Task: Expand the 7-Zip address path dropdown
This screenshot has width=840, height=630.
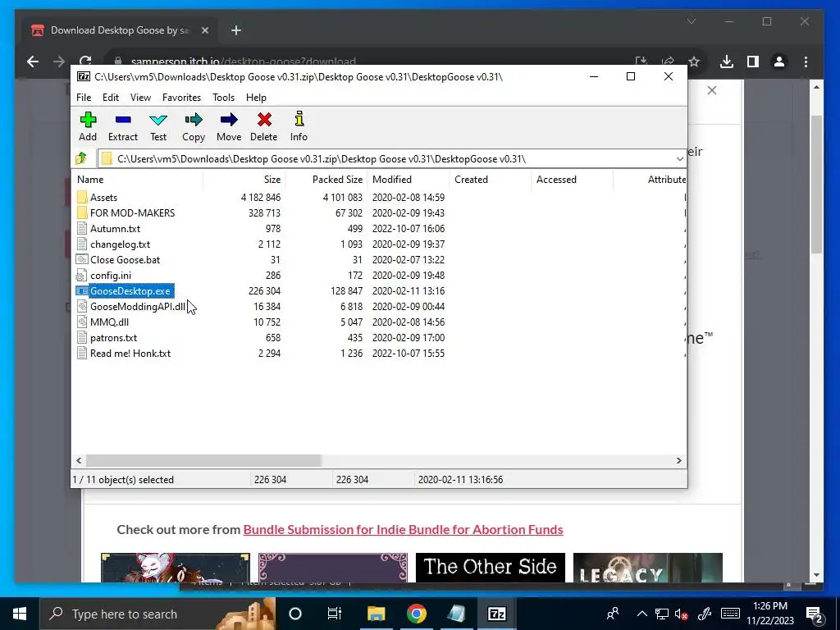Action: (x=679, y=159)
